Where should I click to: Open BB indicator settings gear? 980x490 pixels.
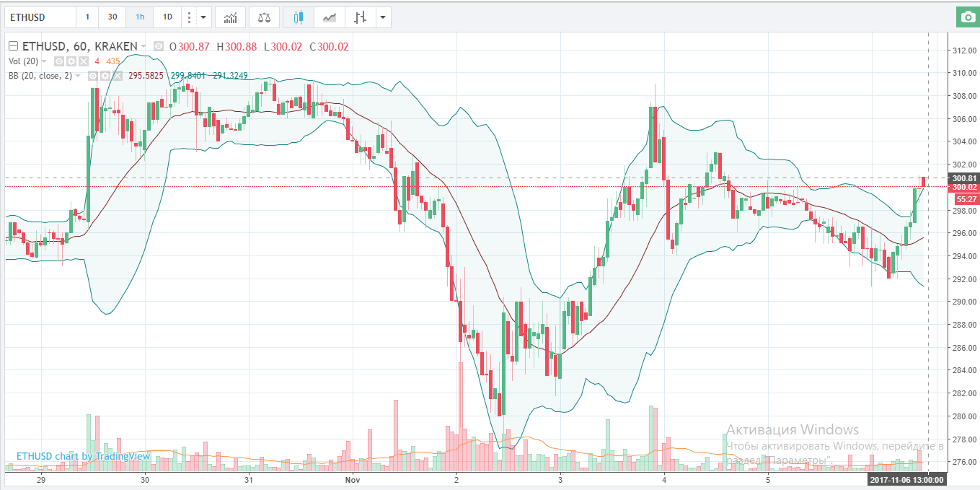pos(105,76)
